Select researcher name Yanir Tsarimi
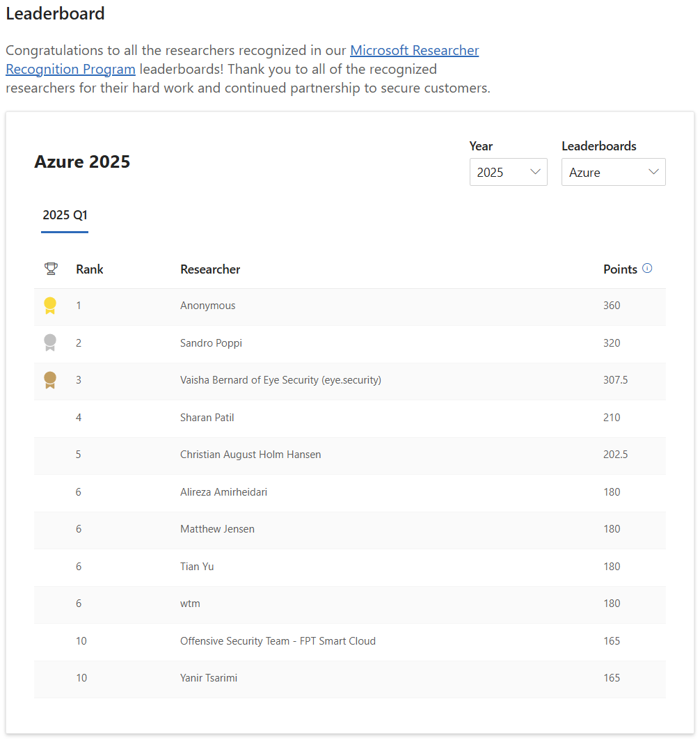Image resolution: width=700 pixels, height=740 pixels. click(x=209, y=678)
